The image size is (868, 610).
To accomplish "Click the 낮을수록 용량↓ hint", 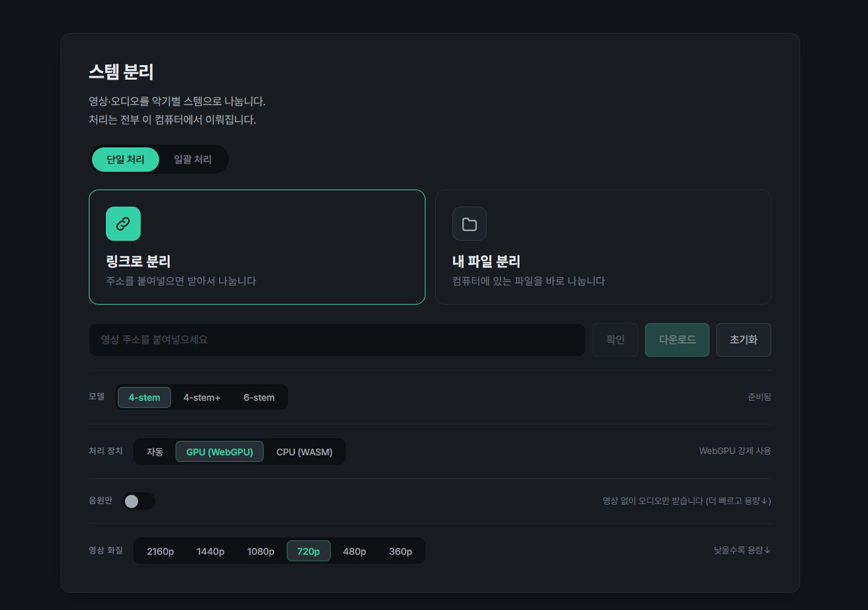I will 742,550.
